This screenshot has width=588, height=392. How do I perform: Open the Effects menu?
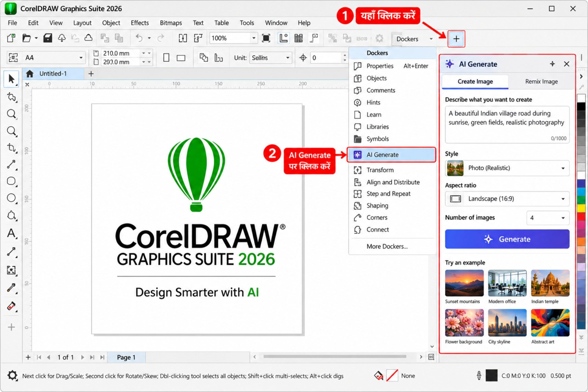(x=140, y=23)
